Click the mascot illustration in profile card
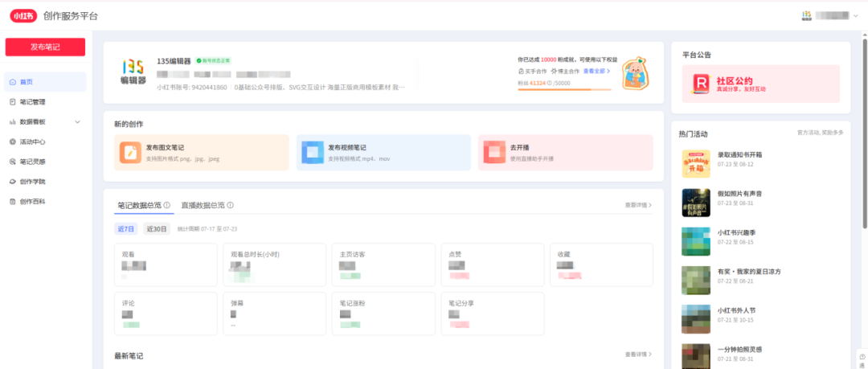The height and width of the screenshot is (369, 868). pyautogui.click(x=634, y=72)
